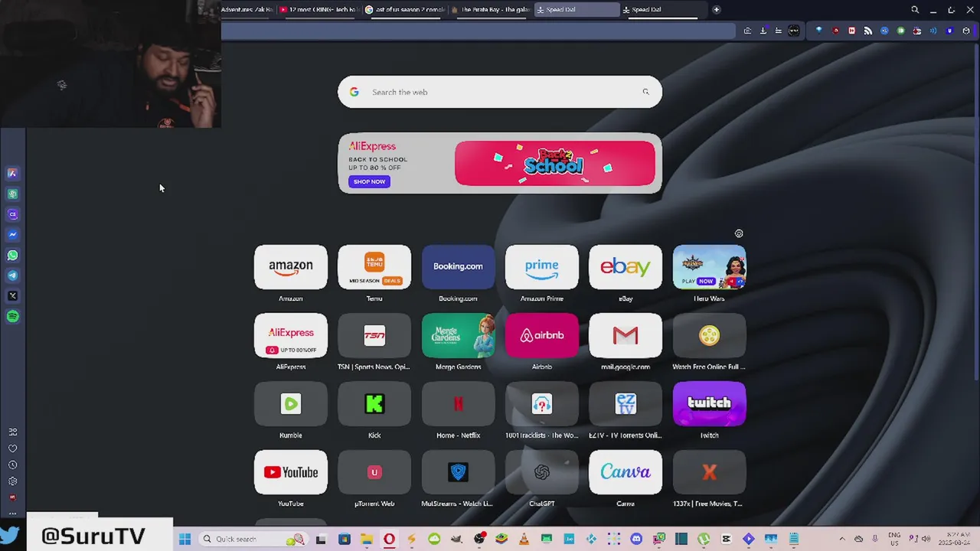The image size is (980, 551).
Task: Open the easy setup sliders icon
Action: tap(778, 31)
